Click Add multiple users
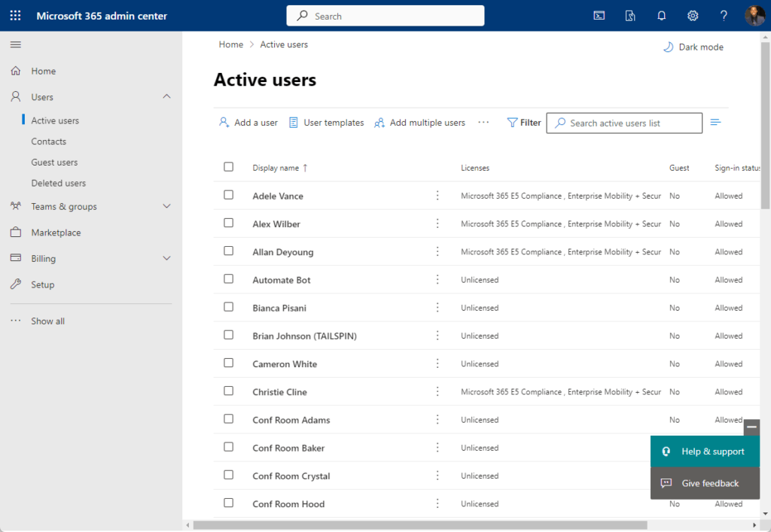Image resolution: width=771 pixels, height=532 pixels. (420, 123)
